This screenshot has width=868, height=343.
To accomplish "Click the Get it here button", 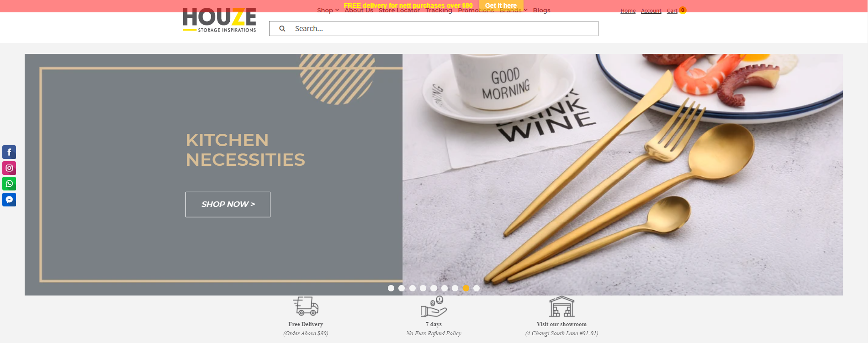I will pyautogui.click(x=501, y=5).
